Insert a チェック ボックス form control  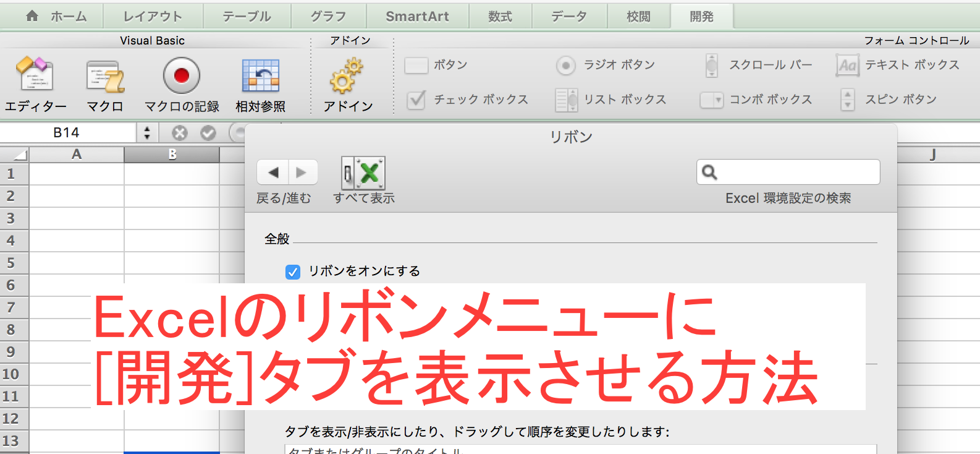pyautogui.click(x=468, y=100)
